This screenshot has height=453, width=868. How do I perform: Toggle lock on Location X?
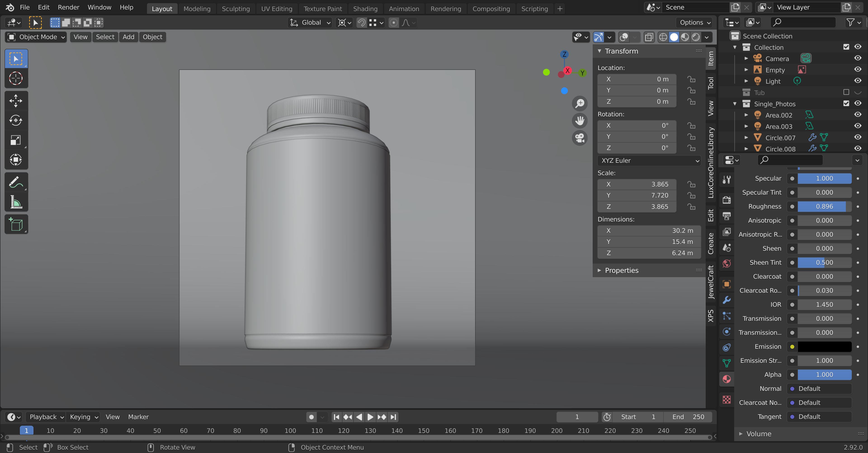coord(691,79)
